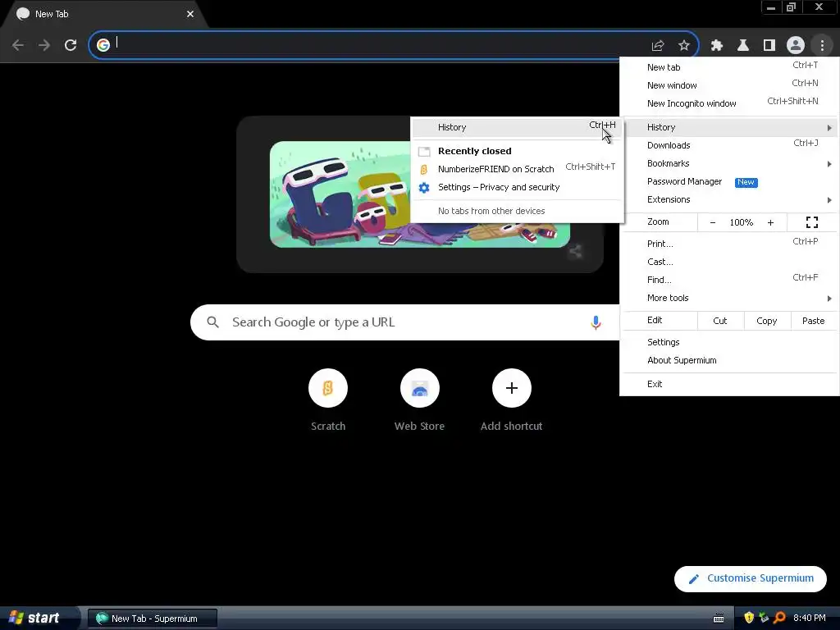This screenshot has height=630, width=840.
Task: Open the experiments flask icon
Action: point(743,46)
